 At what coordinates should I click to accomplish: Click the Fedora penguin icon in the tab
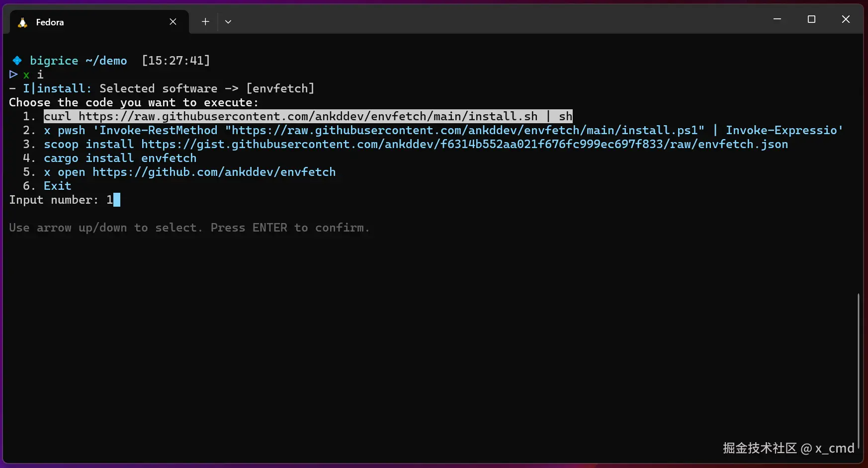(22, 22)
